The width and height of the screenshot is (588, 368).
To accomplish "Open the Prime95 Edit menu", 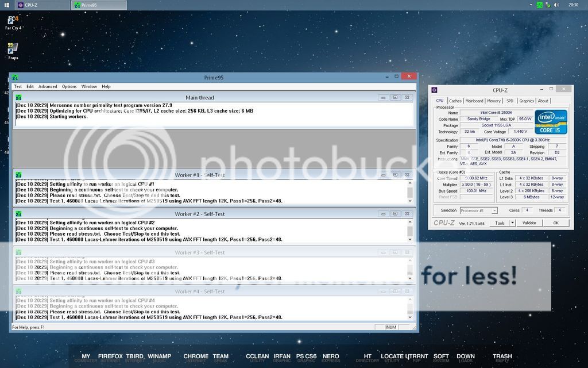I will click(30, 86).
